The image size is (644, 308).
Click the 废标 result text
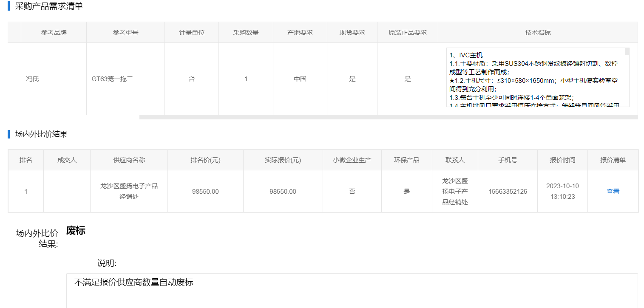click(76, 231)
